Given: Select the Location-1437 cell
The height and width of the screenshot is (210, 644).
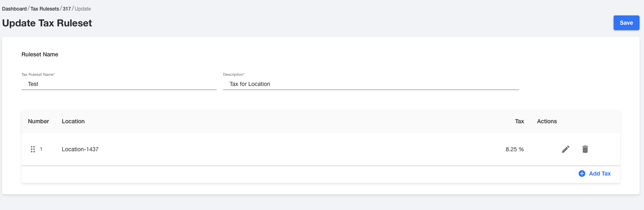Looking at the screenshot, I should coord(80,149).
